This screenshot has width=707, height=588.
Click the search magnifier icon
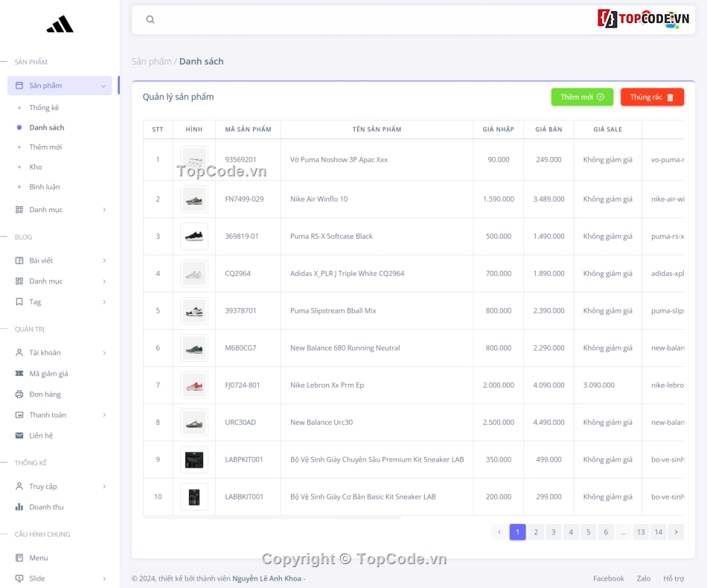point(150,19)
